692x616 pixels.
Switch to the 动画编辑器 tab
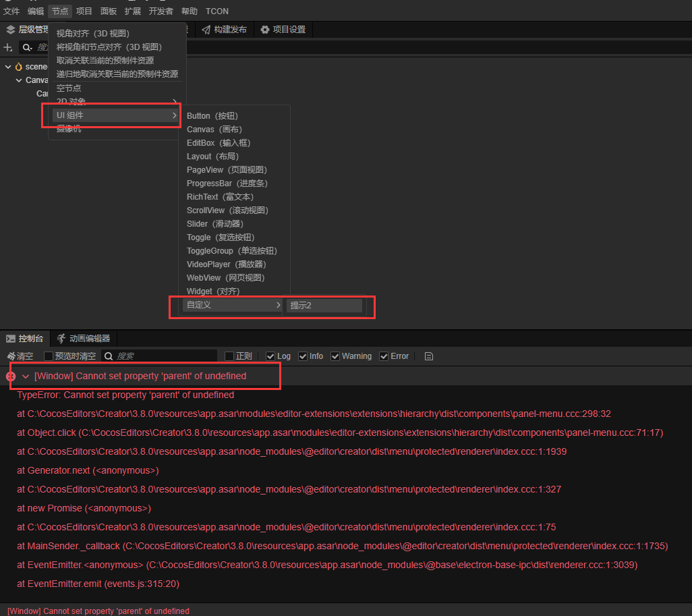[x=84, y=339]
